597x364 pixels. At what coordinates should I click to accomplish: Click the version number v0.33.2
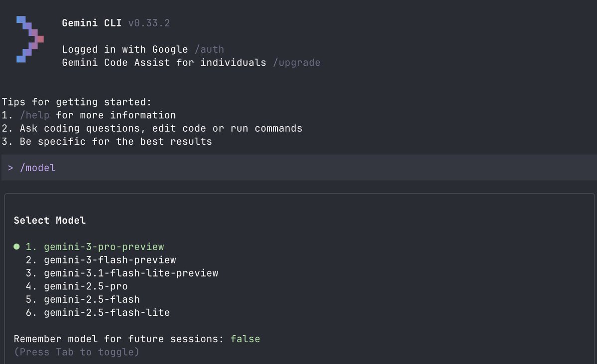pyautogui.click(x=149, y=23)
